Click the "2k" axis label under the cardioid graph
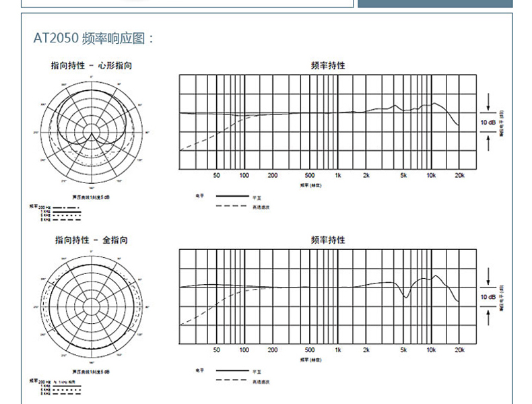 [x=366, y=175]
